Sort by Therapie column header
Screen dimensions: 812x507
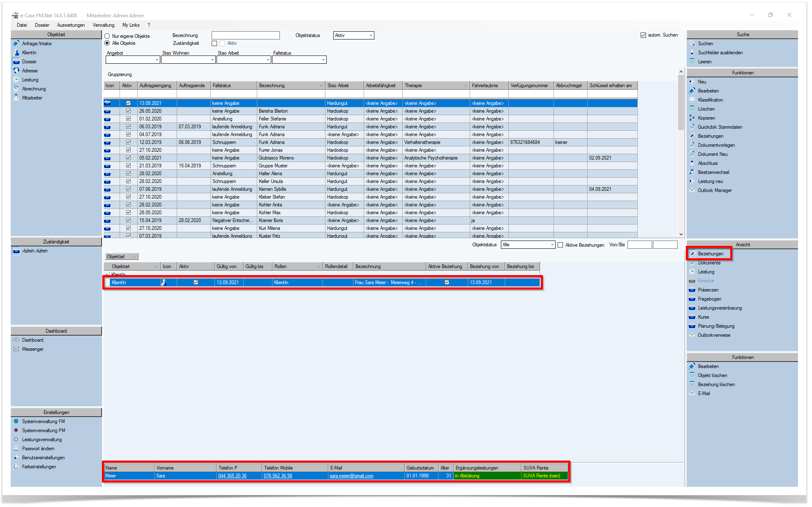(x=436, y=86)
